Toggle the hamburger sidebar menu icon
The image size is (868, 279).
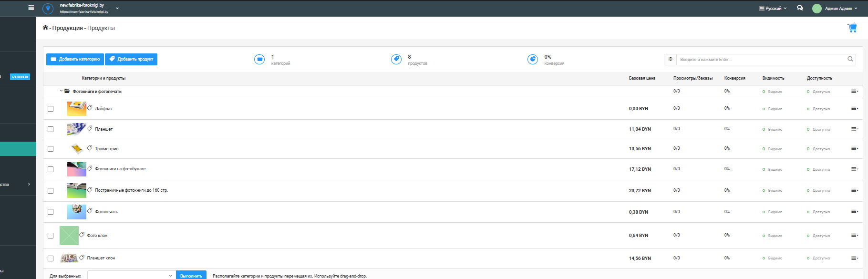click(x=31, y=8)
